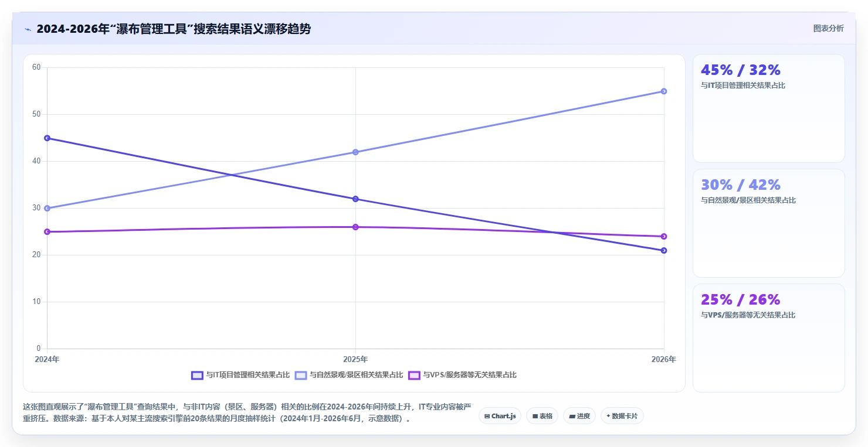868x447 pixels.
Task: Click the IT项目管理 line's 2026 data point at 21
Action: click(x=664, y=251)
